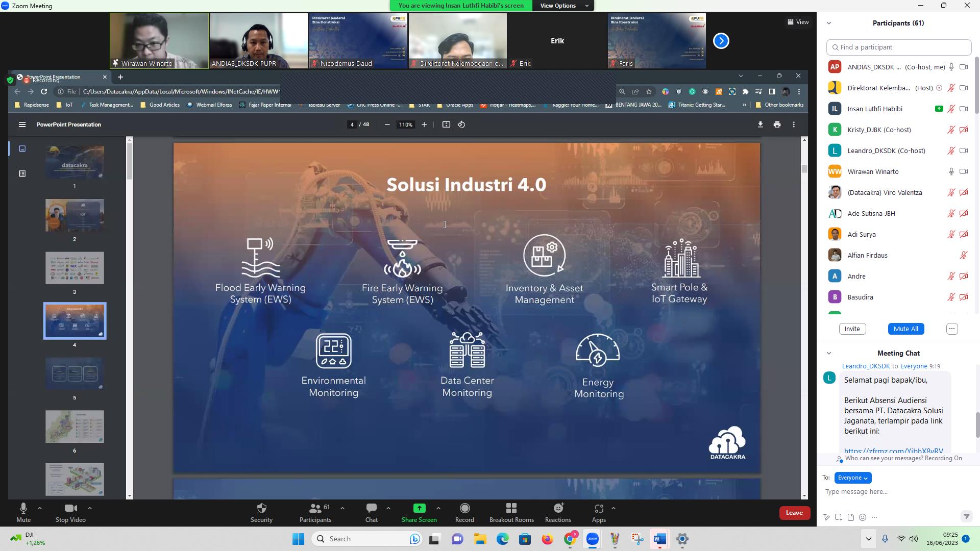The height and width of the screenshot is (551, 980).
Task: Click the attendance link in meeting chat
Action: (x=894, y=451)
